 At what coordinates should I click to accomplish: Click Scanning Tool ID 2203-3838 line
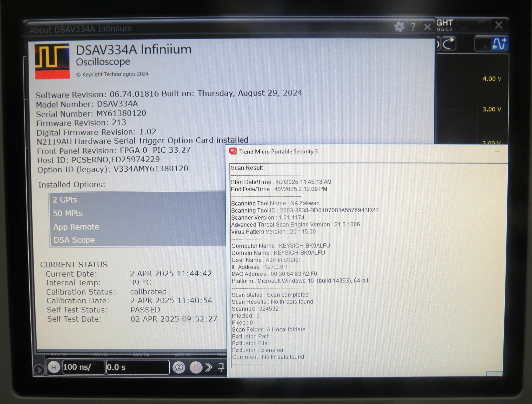(x=305, y=210)
